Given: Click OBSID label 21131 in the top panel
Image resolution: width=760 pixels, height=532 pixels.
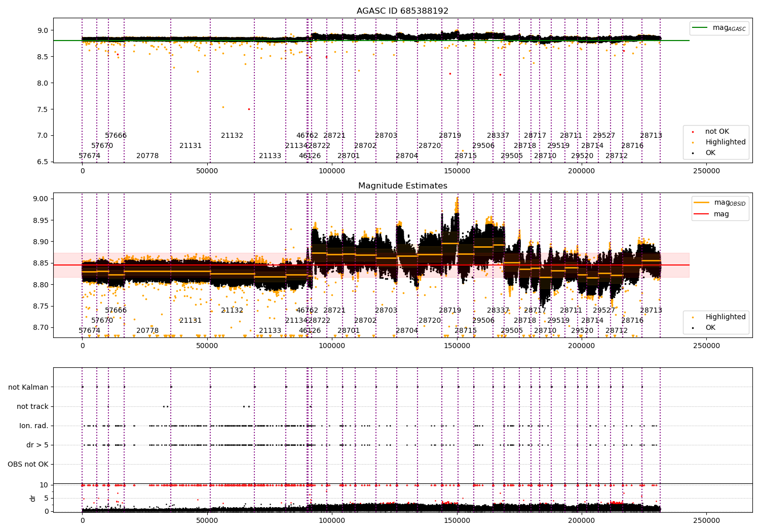Looking at the screenshot, I should (x=191, y=145).
